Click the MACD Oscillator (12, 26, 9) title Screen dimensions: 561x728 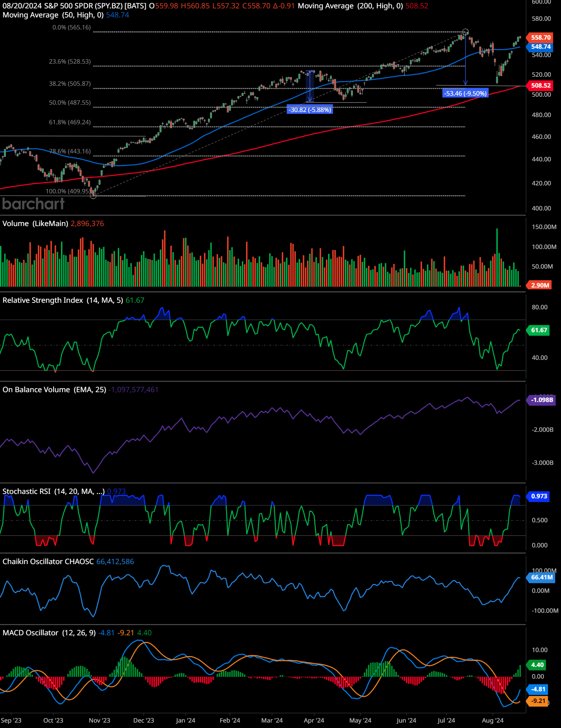pos(49,633)
